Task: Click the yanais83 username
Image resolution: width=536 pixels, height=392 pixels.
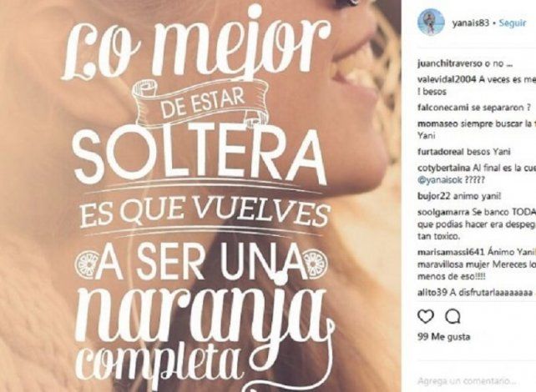Action: pyautogui.click(x=470, y=23)
